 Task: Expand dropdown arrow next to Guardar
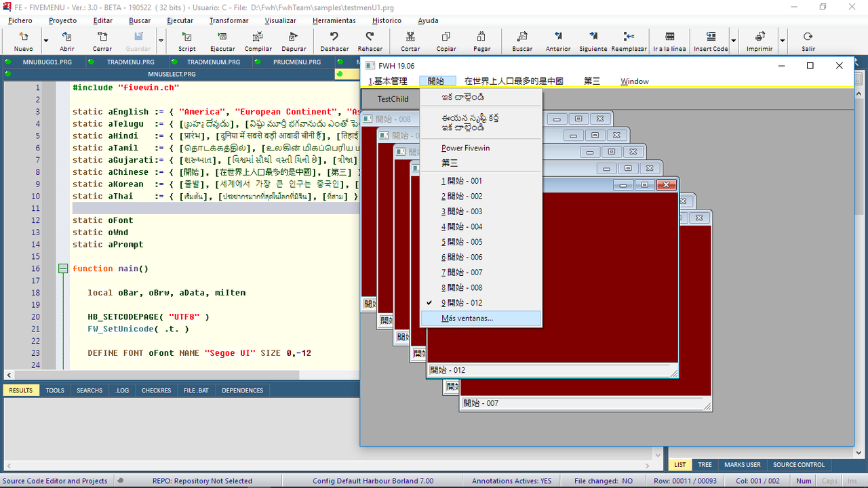click(161, 41)
